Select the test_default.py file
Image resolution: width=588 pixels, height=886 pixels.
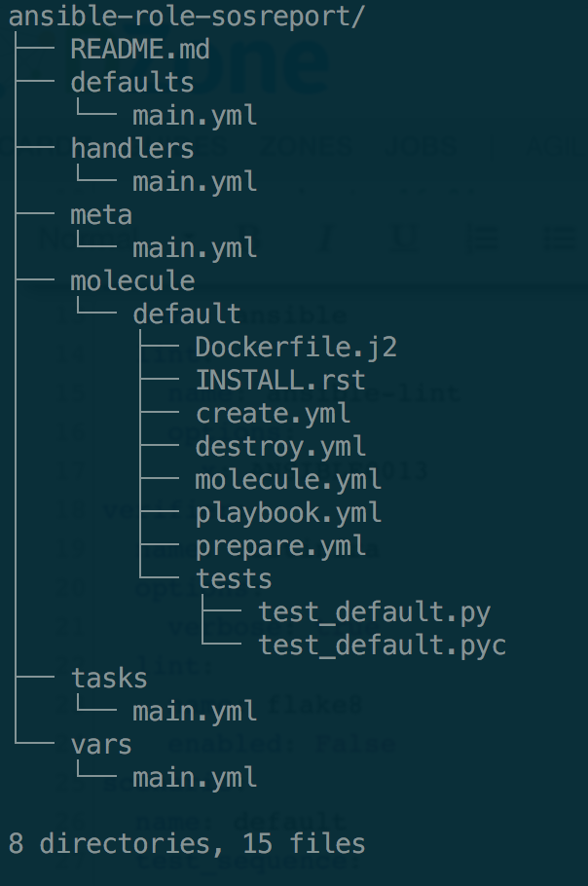374,611
